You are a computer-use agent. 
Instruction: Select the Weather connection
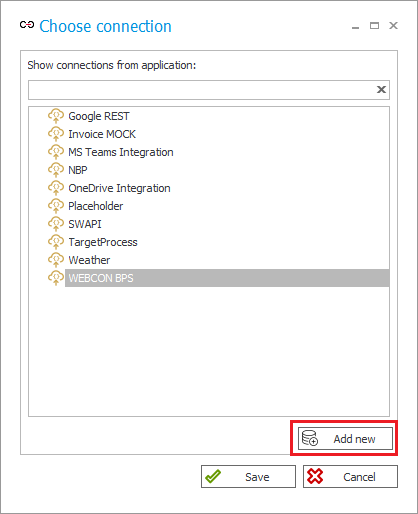pos(89,260)
